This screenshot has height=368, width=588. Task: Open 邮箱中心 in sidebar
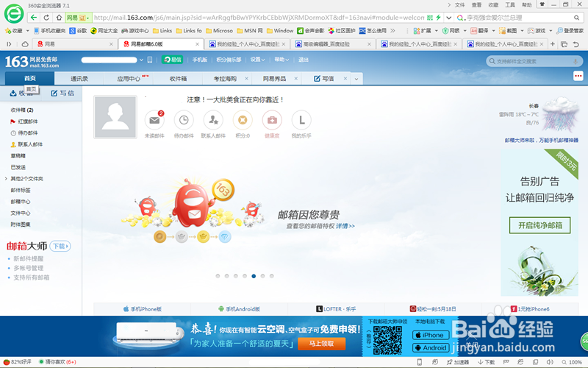point(21,202)
